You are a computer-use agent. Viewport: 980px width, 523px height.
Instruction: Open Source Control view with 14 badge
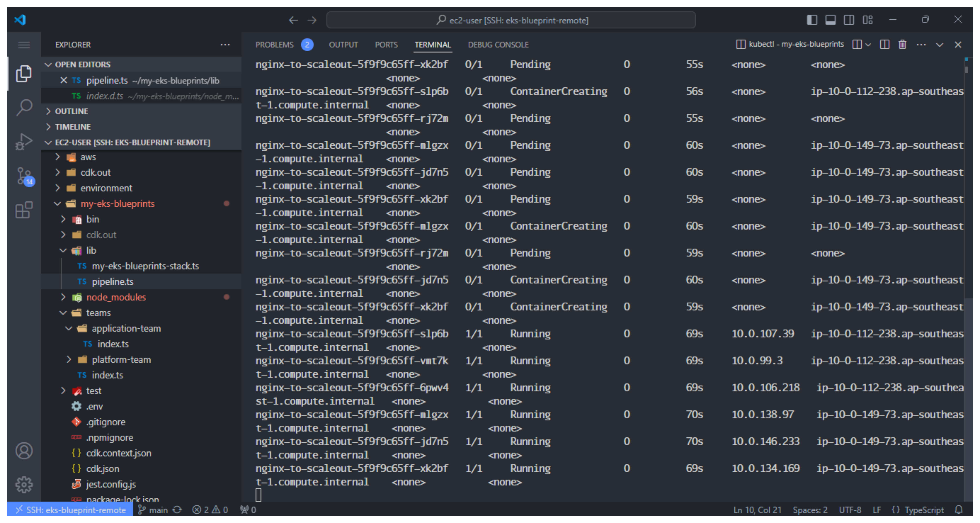coord(24,176)
